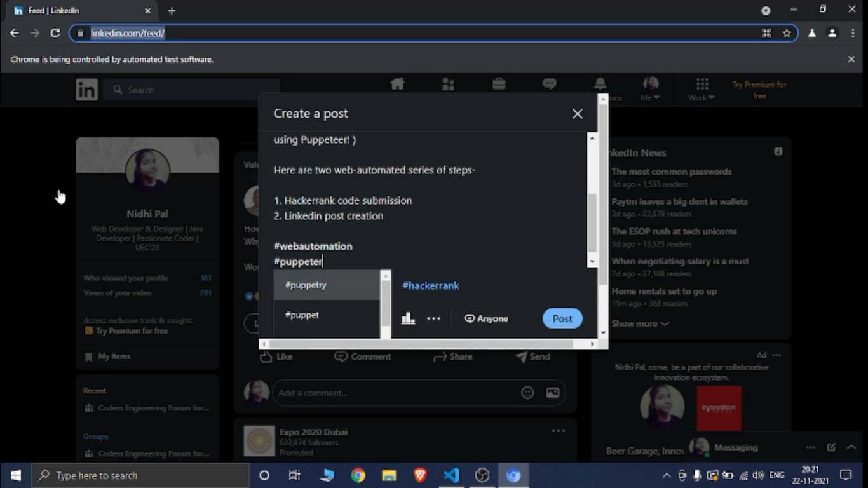The width and height of the screenshot is (868, 488).
Task: Close the Create a post dialog
Action: coord(577,114)
